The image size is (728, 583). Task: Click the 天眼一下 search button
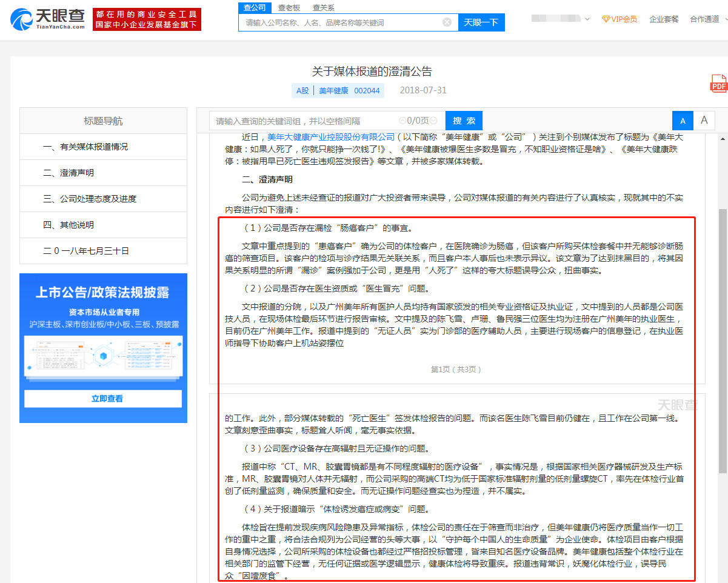pyautogui.click(x=481, y=22)
